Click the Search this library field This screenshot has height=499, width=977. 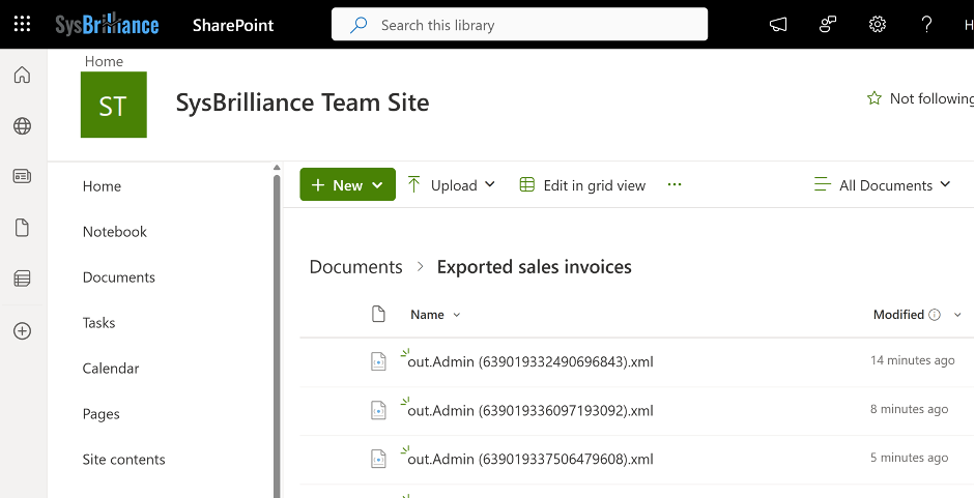tap(520, 24)
